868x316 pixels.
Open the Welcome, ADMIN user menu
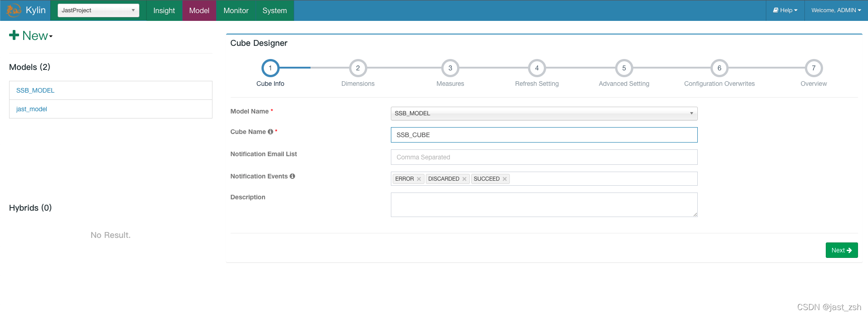coord(836,10)
